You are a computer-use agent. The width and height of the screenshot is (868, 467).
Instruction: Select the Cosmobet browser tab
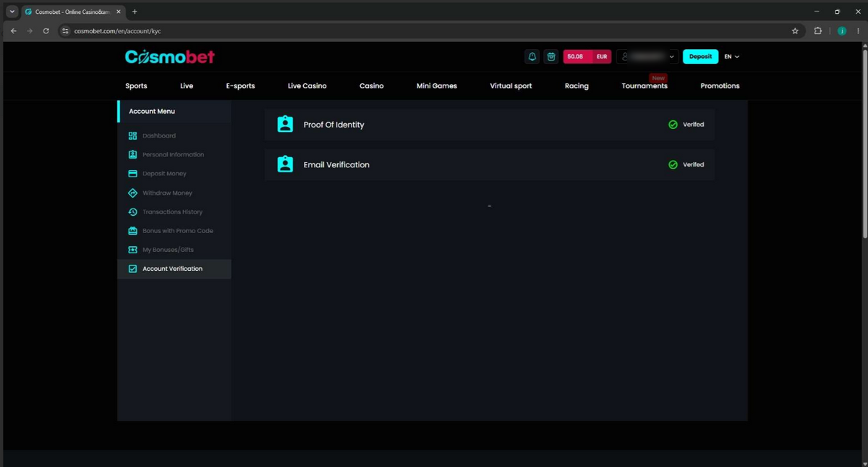click(72, 12)
